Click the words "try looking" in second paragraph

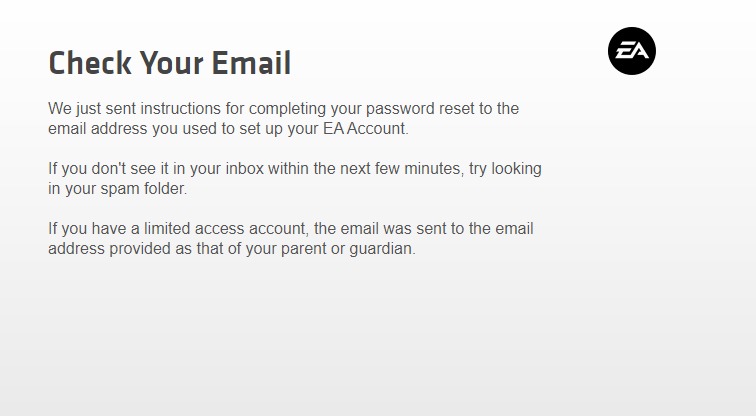tap(505, 169)
